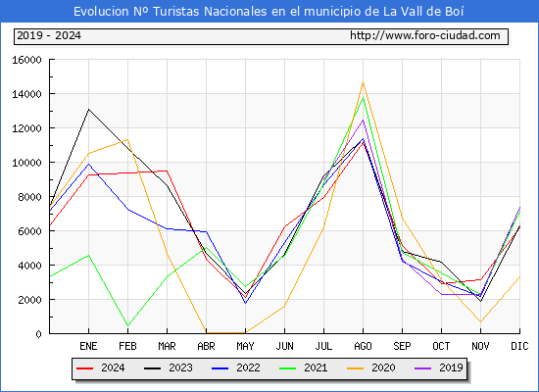This screenshot has height=392, width=539.
Task: Click the MAY month axis label
Action: click(245, 346)
